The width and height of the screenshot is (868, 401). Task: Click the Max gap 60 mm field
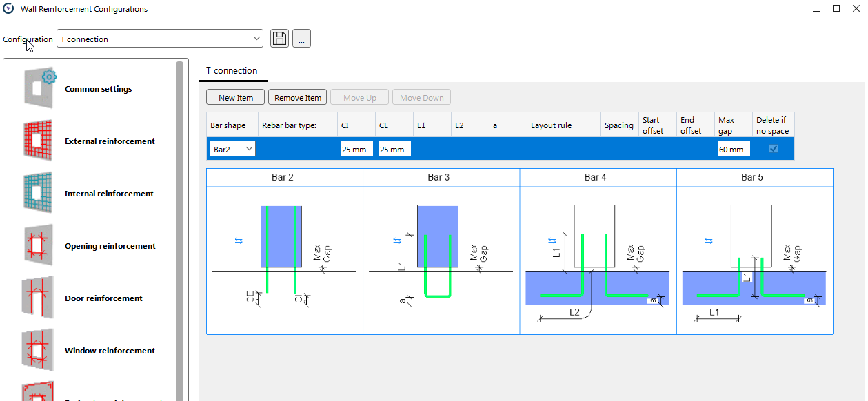pyautogui.click(x=734, y=149)
